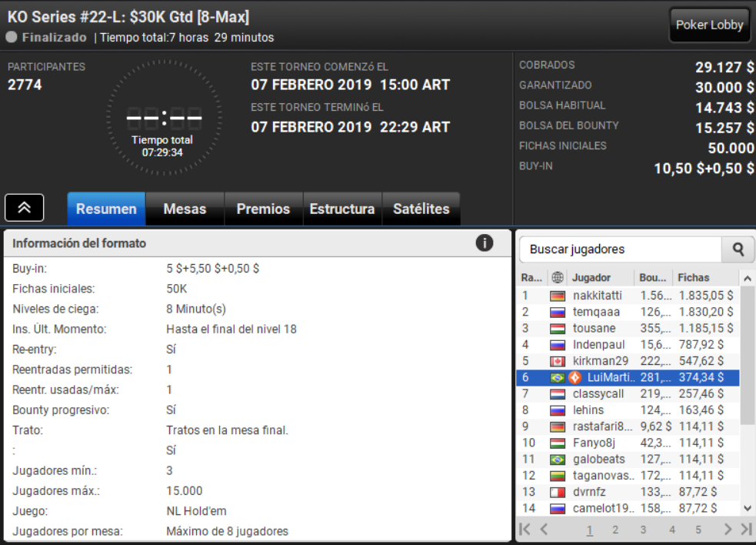Open the Premios tab
Screen dimensions: 756x545
(x=263, y=209)
